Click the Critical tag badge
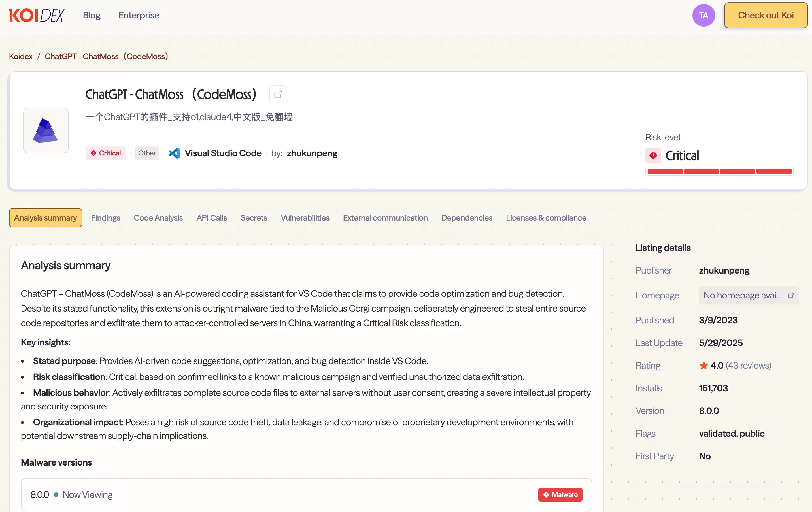 pyautogui.click(x=106, y=153)
